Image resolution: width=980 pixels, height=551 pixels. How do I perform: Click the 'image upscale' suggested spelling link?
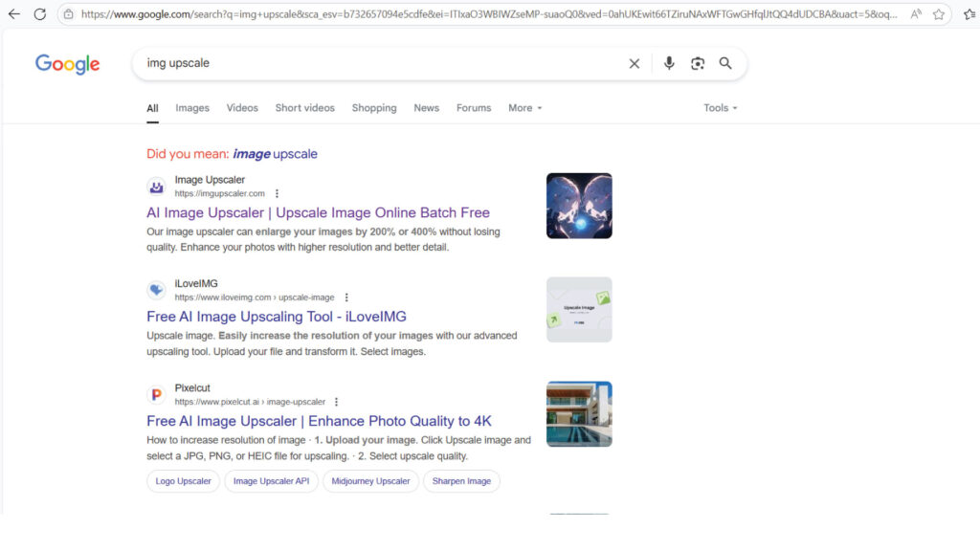coord(275,154)
